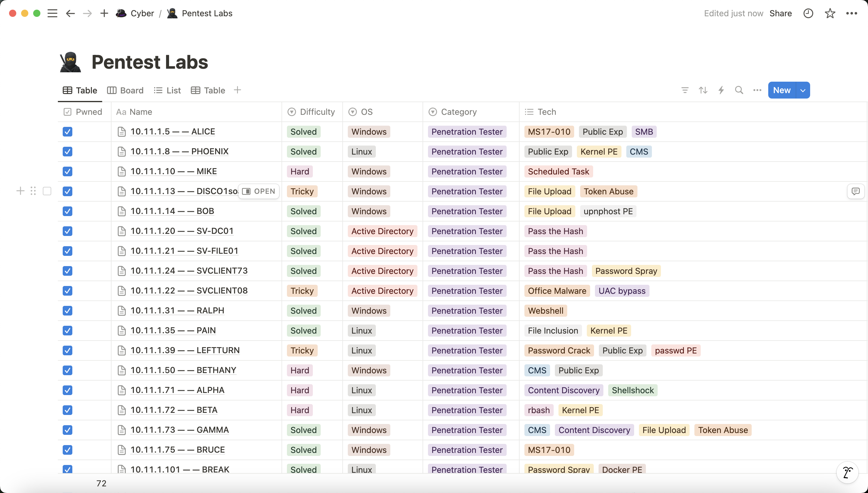Open the MIKE page document icon
Screen dimensions: 868x493
click(121, 172)
